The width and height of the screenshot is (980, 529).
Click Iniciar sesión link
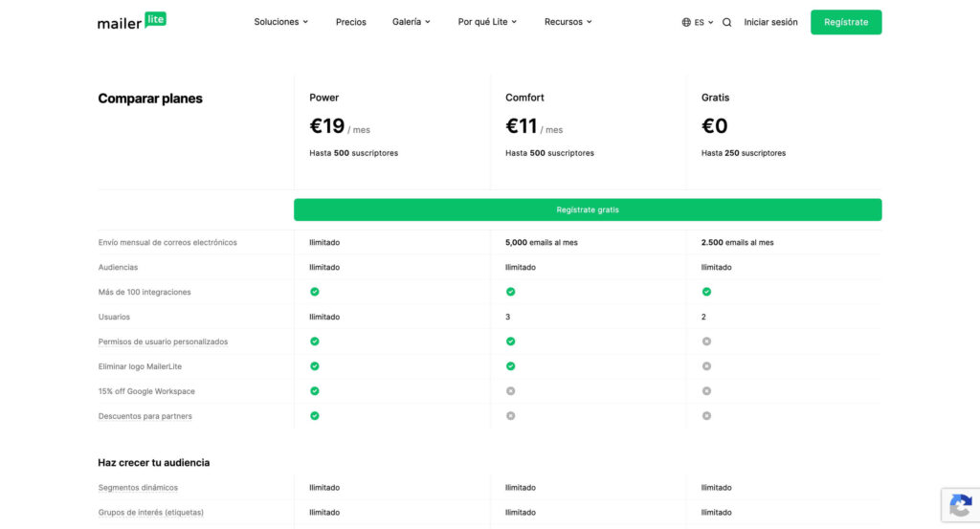(770, 22)
